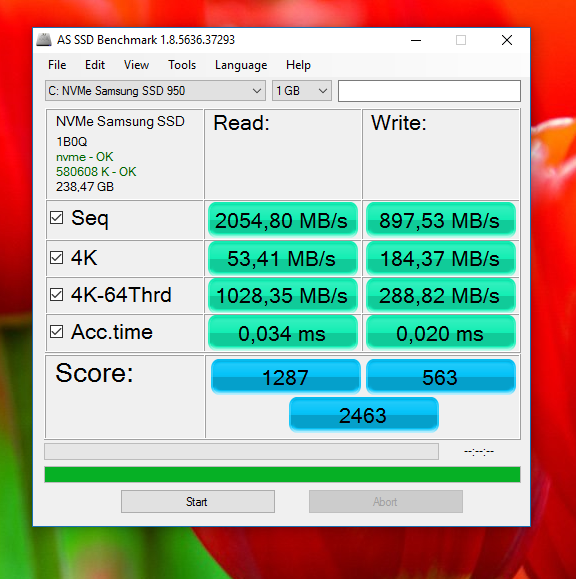Click the Abort button
This screenshot has height=579, width=576.
coord(385,501)
